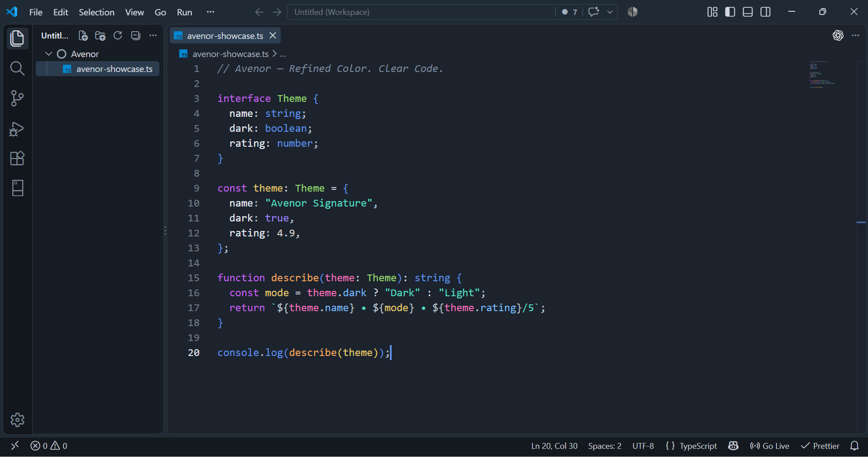Viewport: 868px width, 457px height.
Task: Close the avenor-showcase.ts tab
Action: [273, 35]
